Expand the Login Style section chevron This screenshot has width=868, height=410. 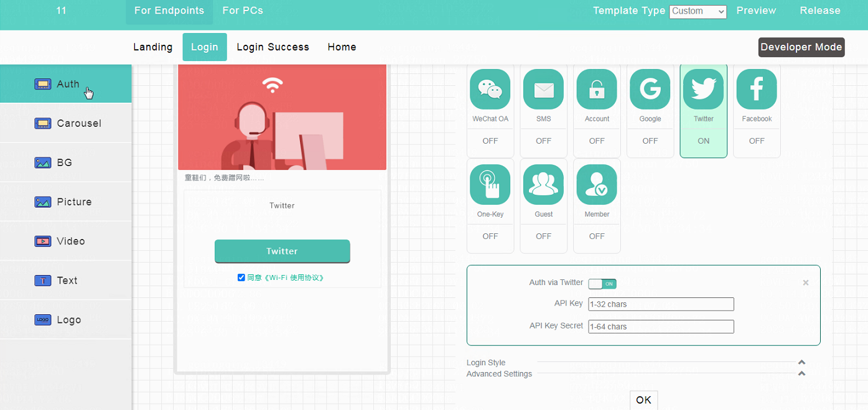pos(802,362)
